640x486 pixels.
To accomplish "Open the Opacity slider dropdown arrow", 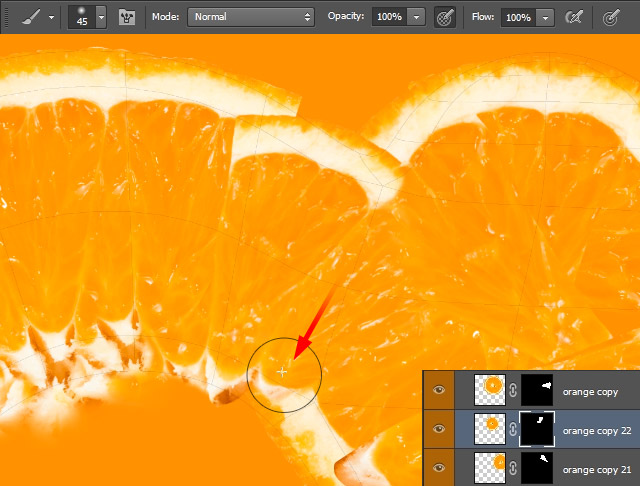I will pyautogui.click(x=416, y=17).
